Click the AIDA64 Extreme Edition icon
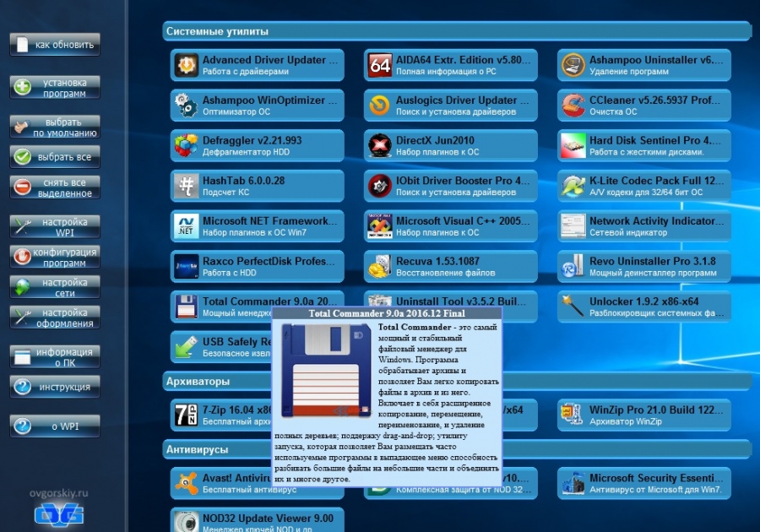The height and width of the screenshot is (532, 760). [379, 65]
